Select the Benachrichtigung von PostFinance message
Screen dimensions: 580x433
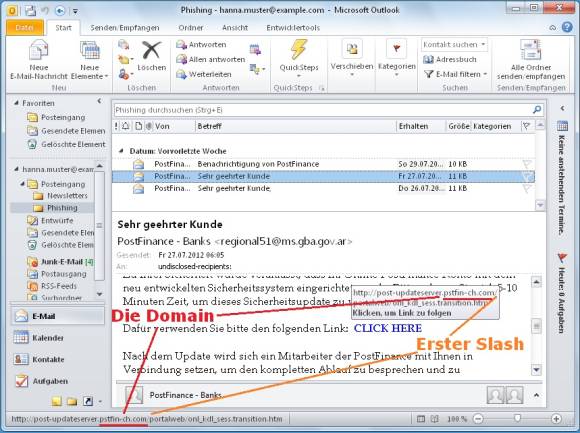(324, 164)
